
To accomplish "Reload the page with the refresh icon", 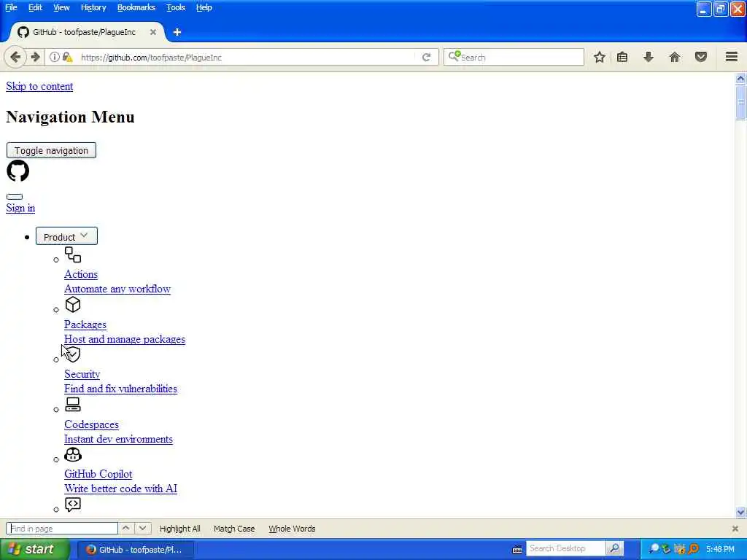I will pos(426,57).
